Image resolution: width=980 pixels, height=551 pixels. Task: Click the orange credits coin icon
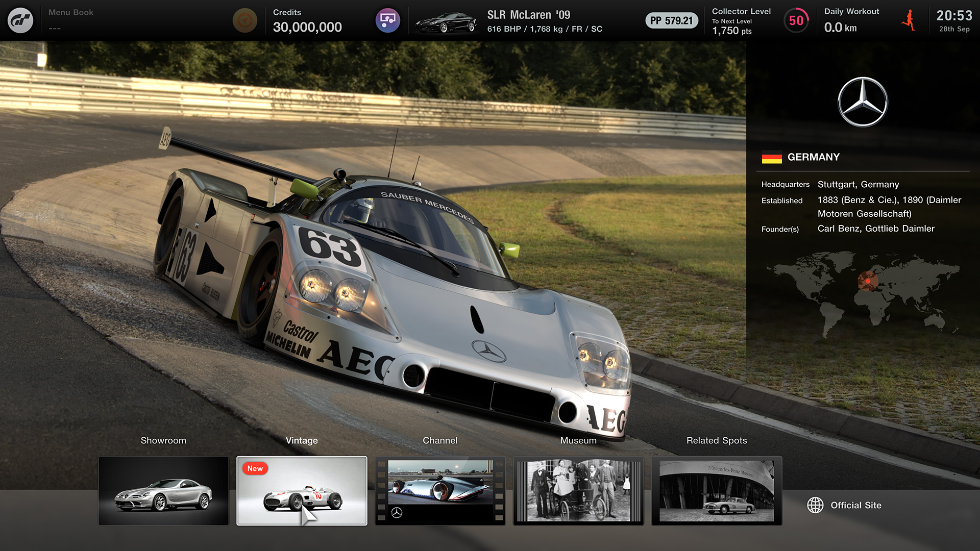[x=245, y=20]
